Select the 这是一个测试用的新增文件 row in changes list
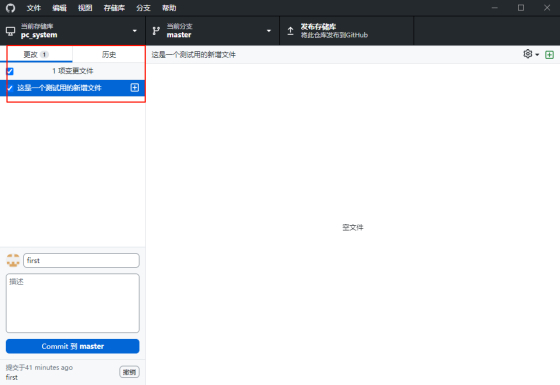Image resolution: width=560 pixels, height=385 pixels. coord(72,88)
